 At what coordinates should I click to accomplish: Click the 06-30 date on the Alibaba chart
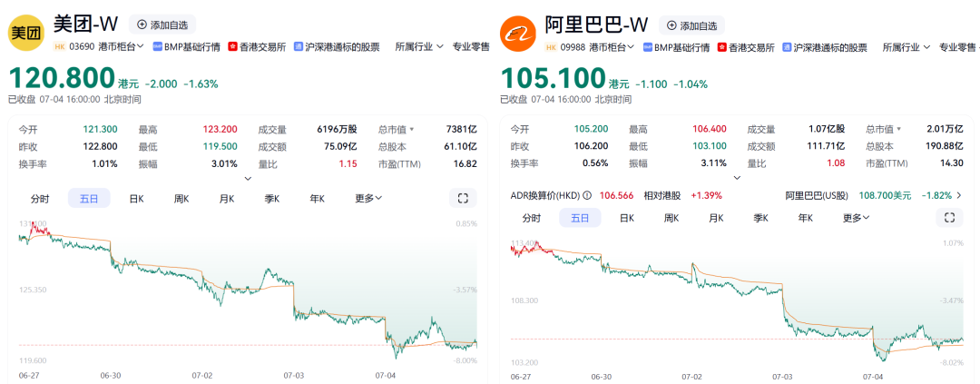click(x=601, y=378)
